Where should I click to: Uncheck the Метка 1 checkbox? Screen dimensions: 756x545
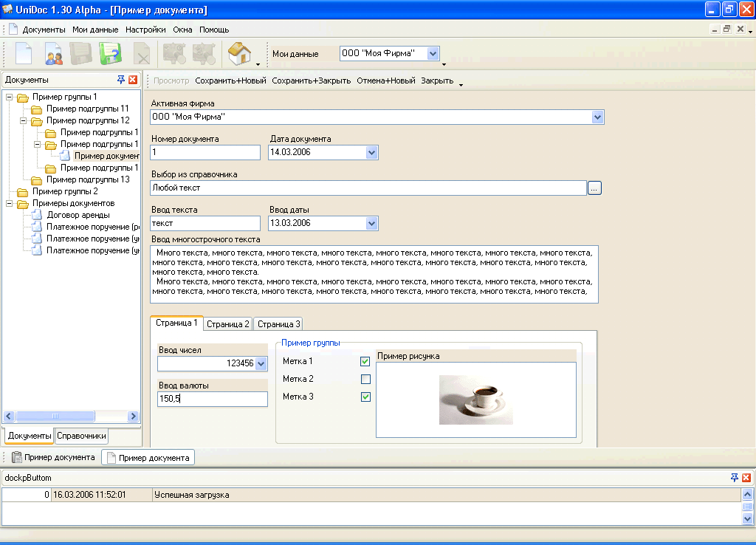365,362
